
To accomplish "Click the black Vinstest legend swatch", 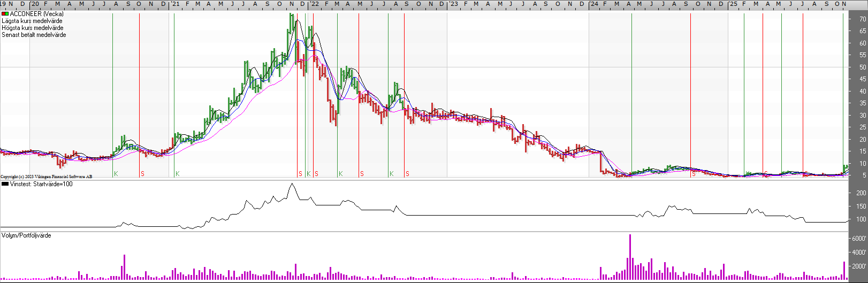I will pos(5,184).
